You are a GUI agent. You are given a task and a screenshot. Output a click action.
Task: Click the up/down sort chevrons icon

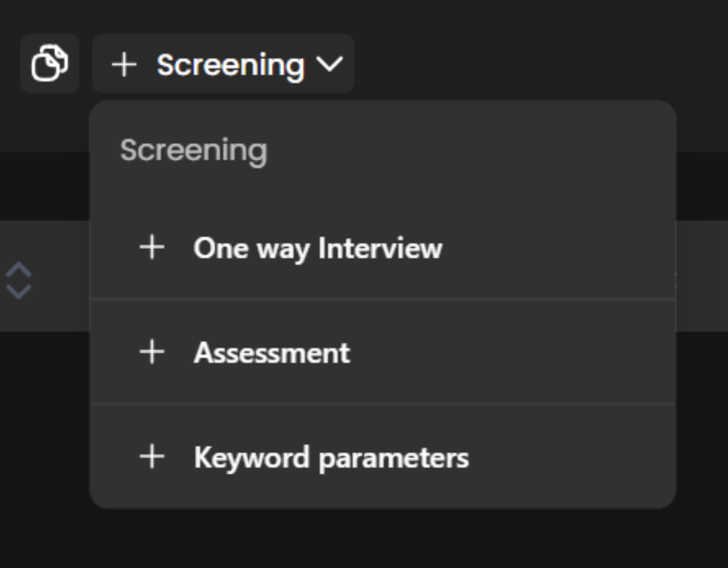coord(19,281)
